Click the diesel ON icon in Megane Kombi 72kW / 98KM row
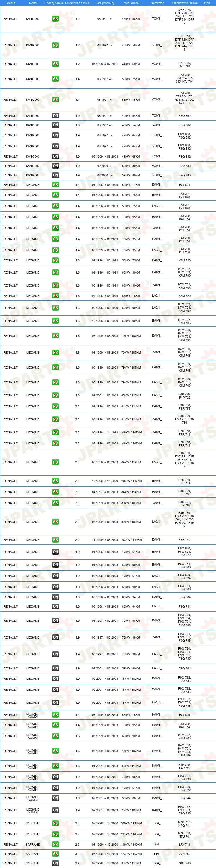 click(56, 777)
